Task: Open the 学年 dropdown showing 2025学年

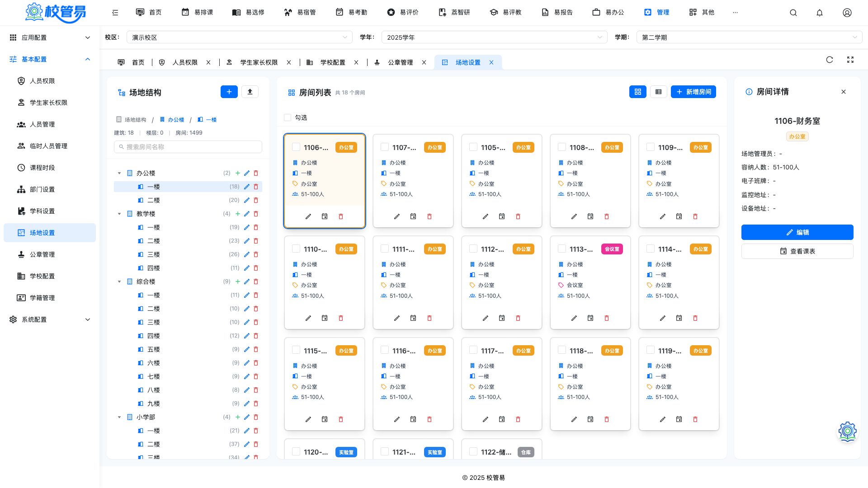Action: pos(494,38)
